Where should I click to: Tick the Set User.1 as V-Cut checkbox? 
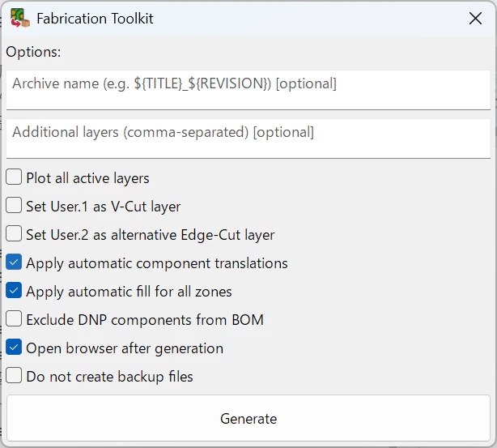[14, 205]
